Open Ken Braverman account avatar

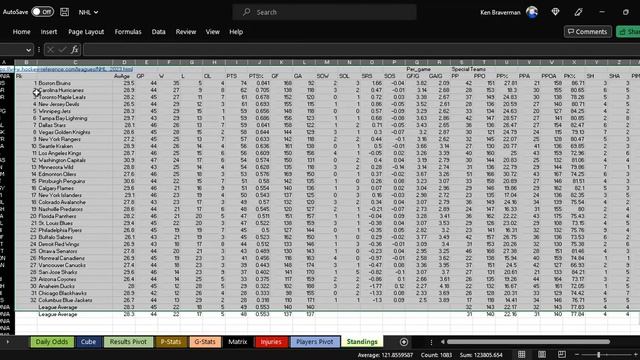(531, 12)
